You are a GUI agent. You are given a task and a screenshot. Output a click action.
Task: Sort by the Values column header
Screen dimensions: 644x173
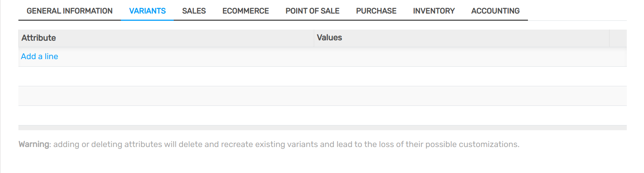tap(329, 38)
